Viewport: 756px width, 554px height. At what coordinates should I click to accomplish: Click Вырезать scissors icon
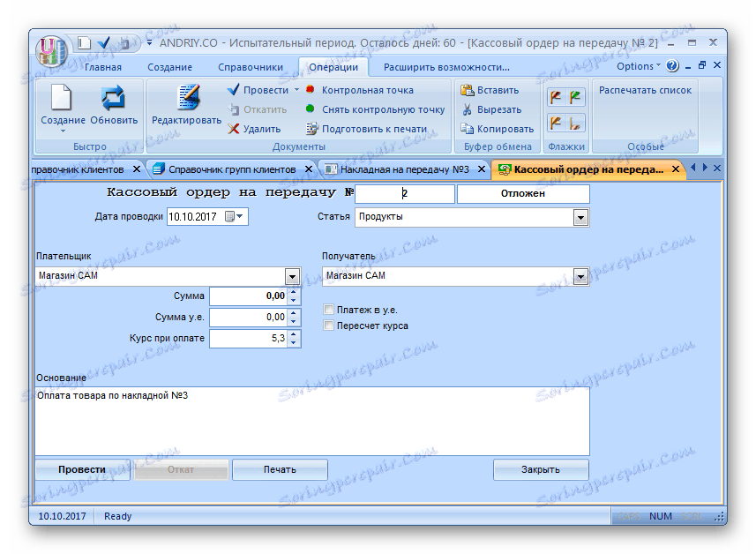tap(468, 109)
